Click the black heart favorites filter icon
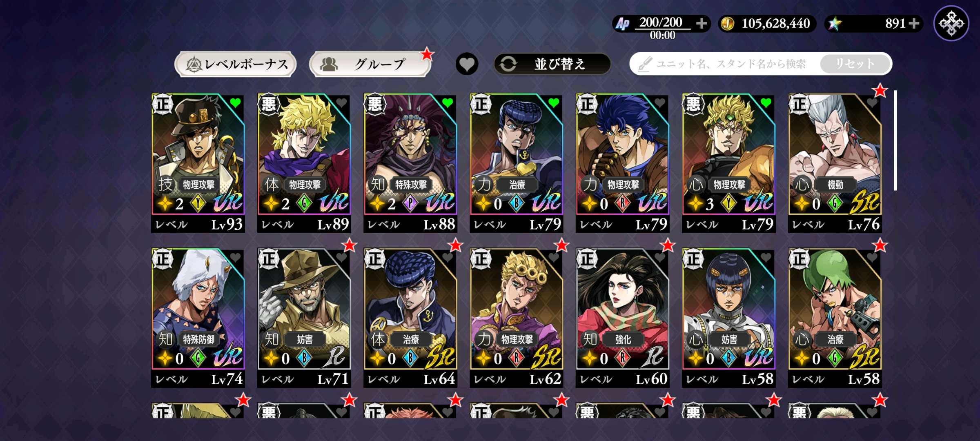Image resolution: width=980 pixels, height=441 pixels. tap(467, 64)
